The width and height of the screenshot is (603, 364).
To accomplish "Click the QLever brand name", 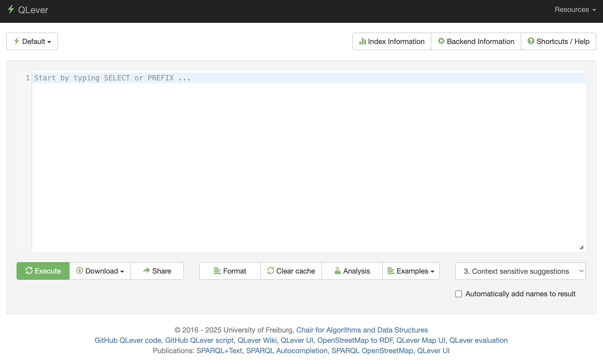I will (x=33, y=10).
